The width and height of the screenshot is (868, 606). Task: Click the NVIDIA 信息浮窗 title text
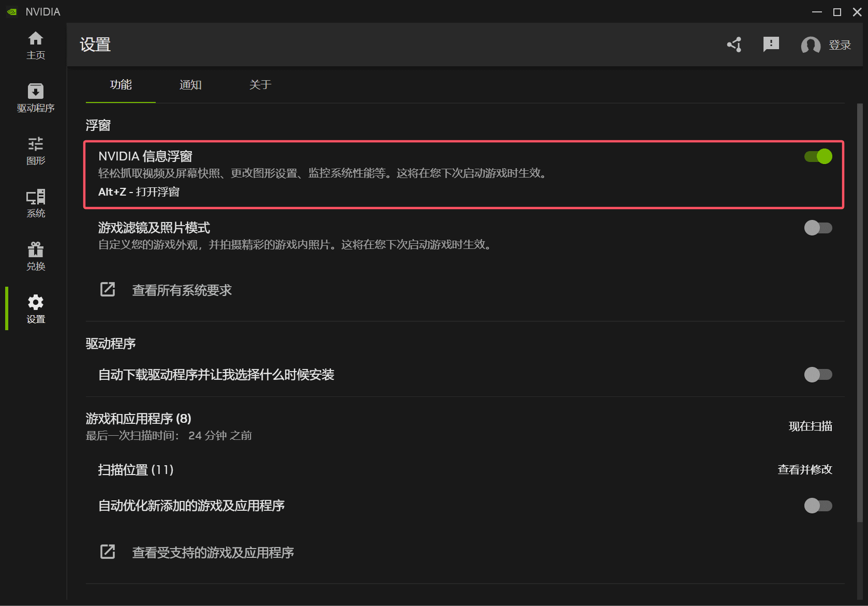click(145, 156)
